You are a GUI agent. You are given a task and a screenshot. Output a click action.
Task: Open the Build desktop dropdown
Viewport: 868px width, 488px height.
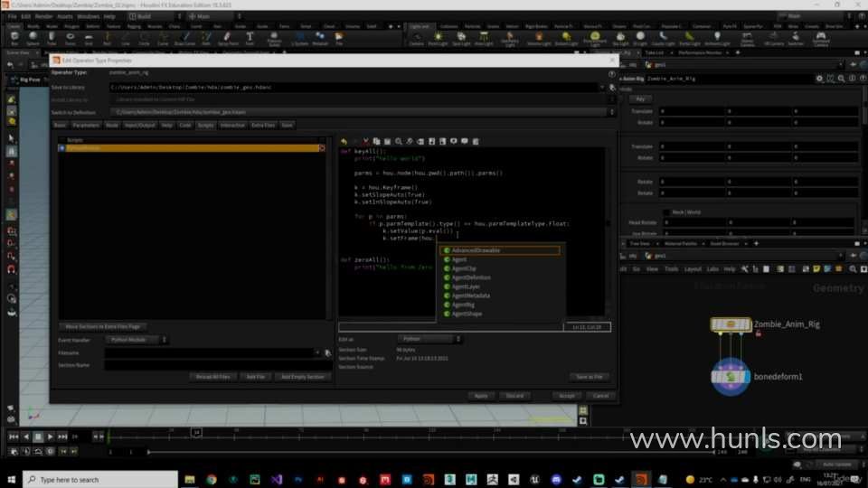point(155,16)
